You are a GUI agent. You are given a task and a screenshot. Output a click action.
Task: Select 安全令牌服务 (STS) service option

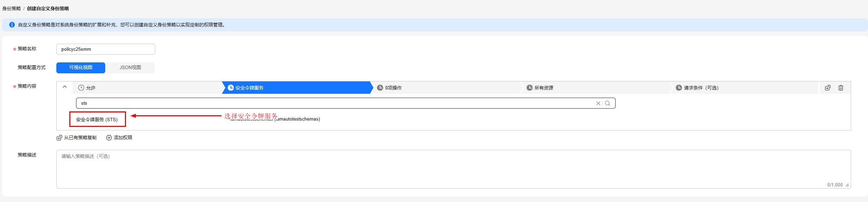click(97, 120)
